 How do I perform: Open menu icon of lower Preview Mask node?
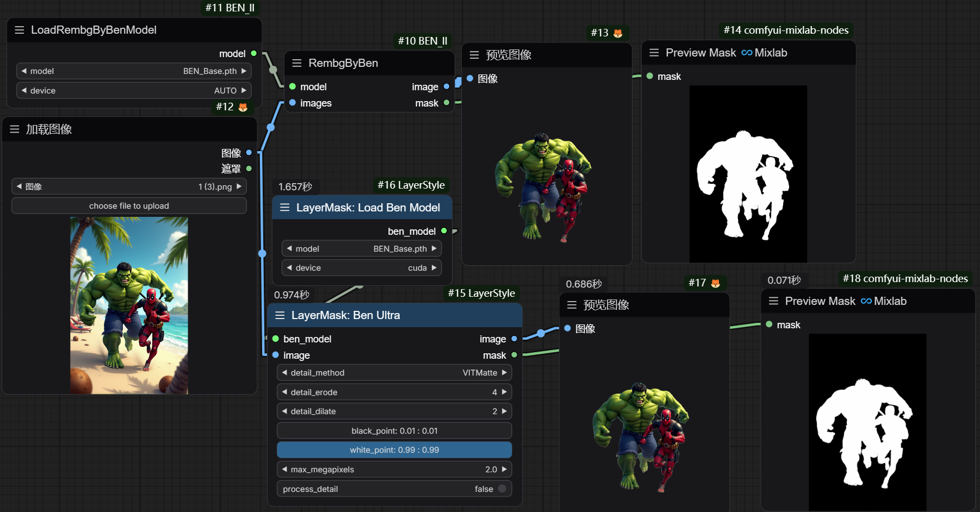tap(774, 301)
